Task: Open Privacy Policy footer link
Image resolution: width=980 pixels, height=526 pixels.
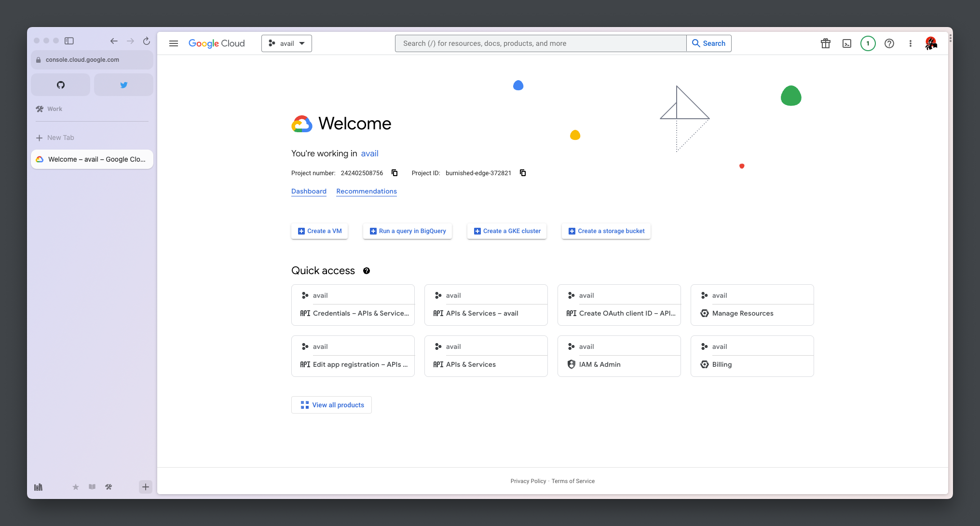Action: pyautogui.click(x=528, y=481)
